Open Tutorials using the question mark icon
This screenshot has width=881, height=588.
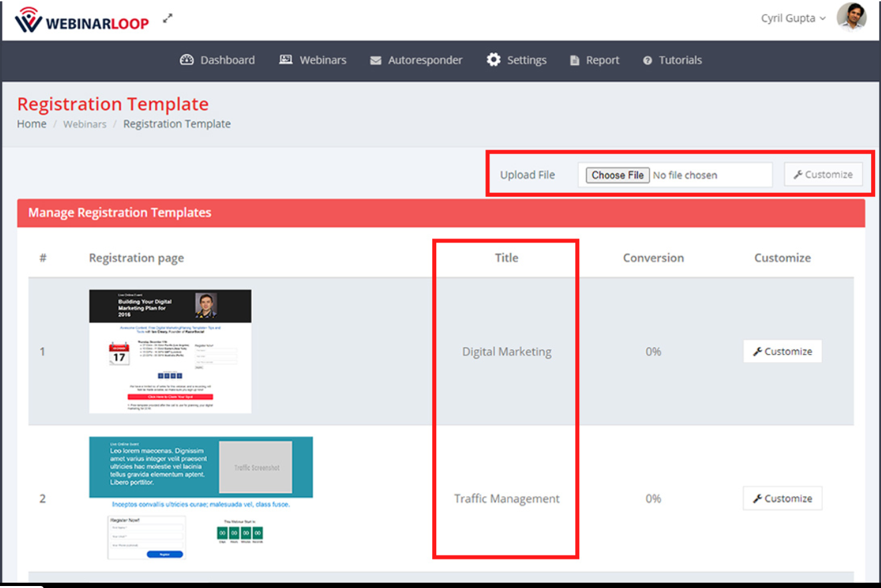tap(646, 60)
